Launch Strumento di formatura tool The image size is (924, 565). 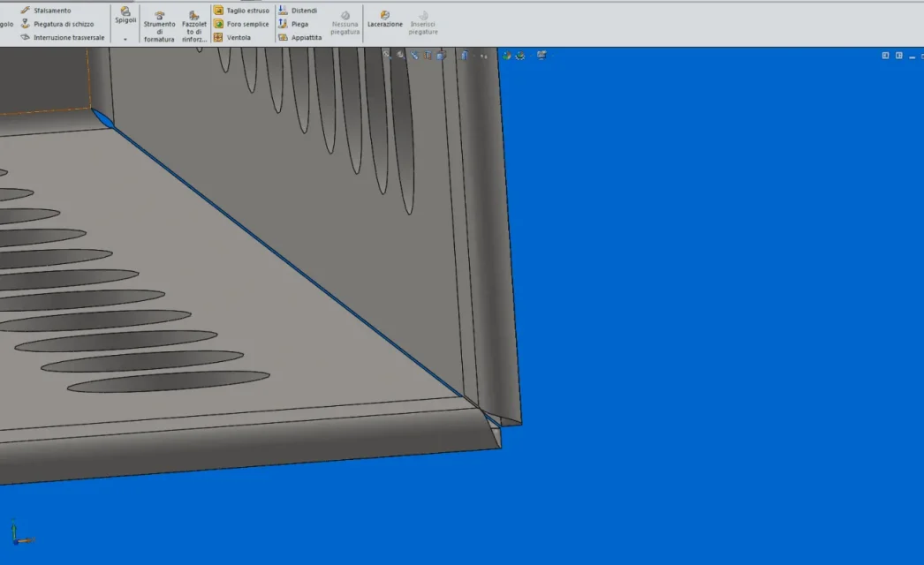159,26
